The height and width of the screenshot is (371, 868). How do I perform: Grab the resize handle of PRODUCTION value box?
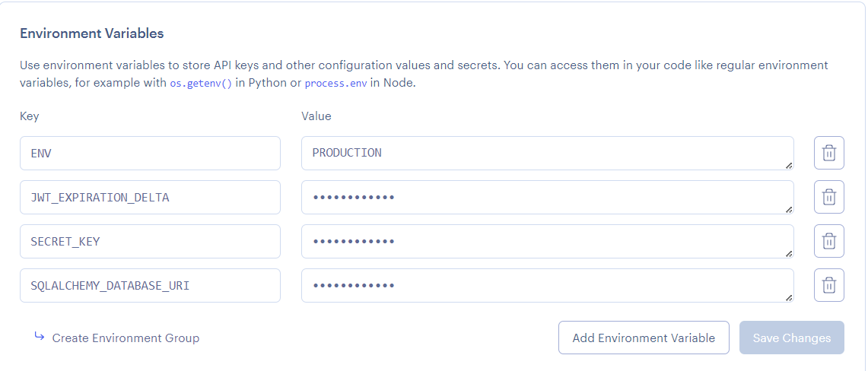click(x=788, y=165)
